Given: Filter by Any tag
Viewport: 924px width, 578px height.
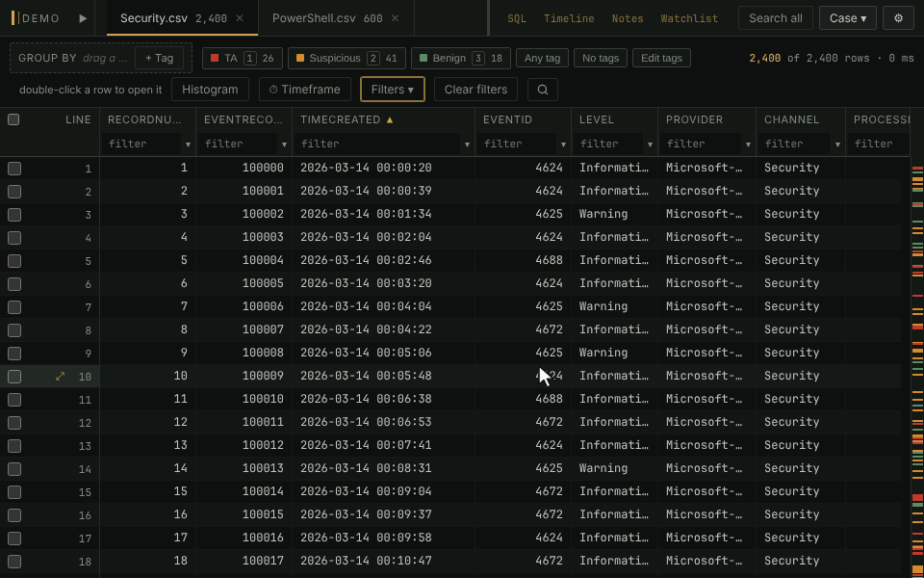Looking at the screenshot, I should pos(542,58).
